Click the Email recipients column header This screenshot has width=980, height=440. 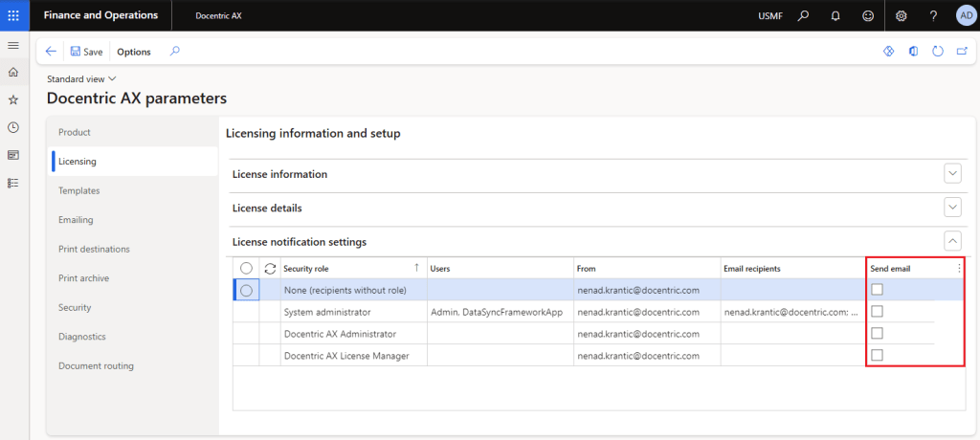tap(793, 268)
